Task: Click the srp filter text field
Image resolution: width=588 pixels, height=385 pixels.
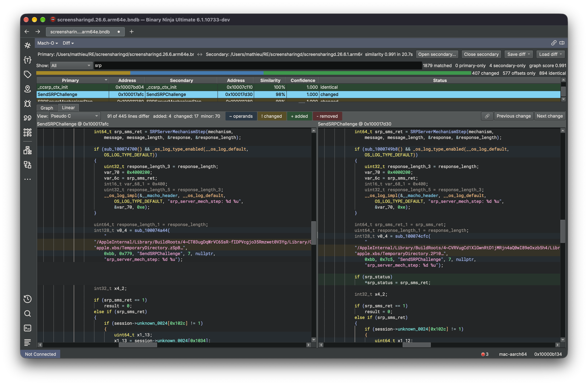Action: point(257,65)
